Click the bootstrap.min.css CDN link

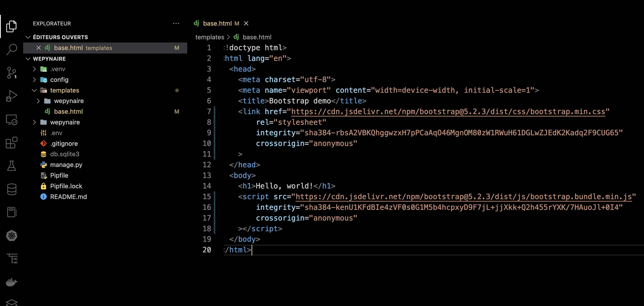[x=448, y=112]
